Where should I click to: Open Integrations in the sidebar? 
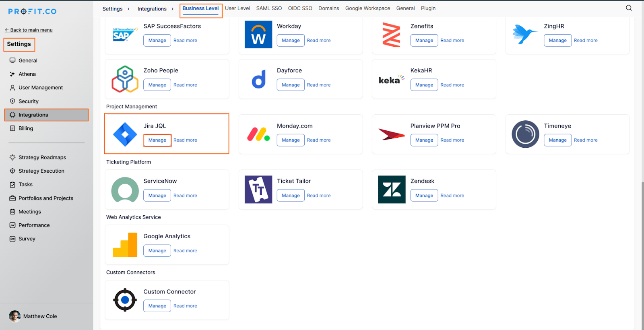46,115
